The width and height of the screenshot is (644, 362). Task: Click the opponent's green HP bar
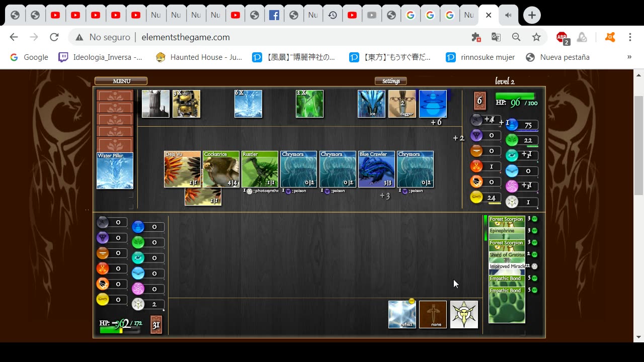tap(515, 96)
